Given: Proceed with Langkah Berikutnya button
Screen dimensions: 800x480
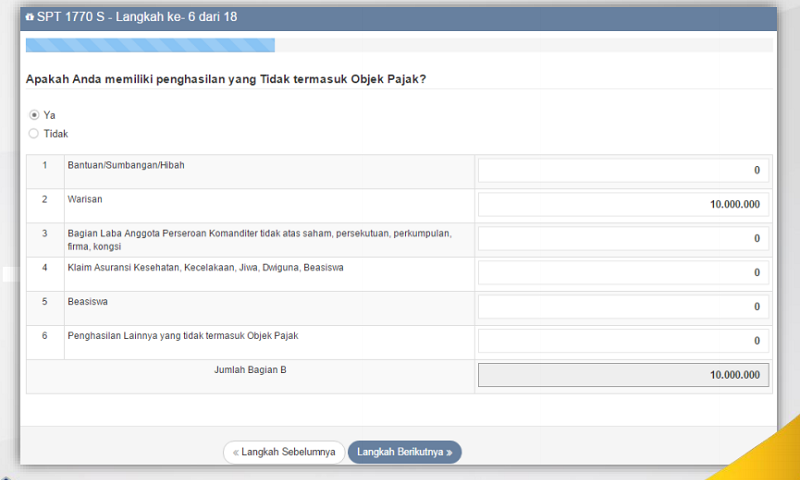Looking at the screenshot, I should pyautogui.click(x=404, y=452).
